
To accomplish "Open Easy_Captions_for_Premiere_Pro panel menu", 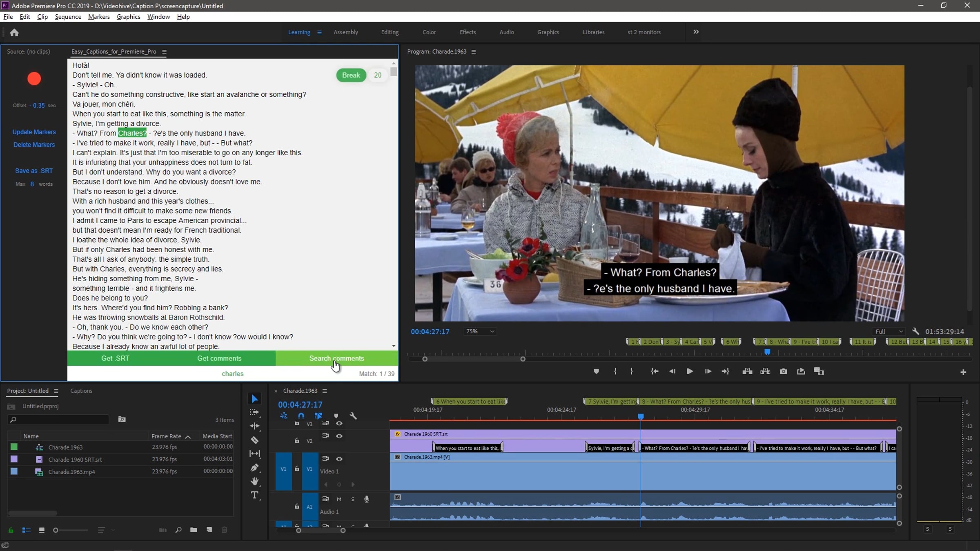I will coord(164,52).
